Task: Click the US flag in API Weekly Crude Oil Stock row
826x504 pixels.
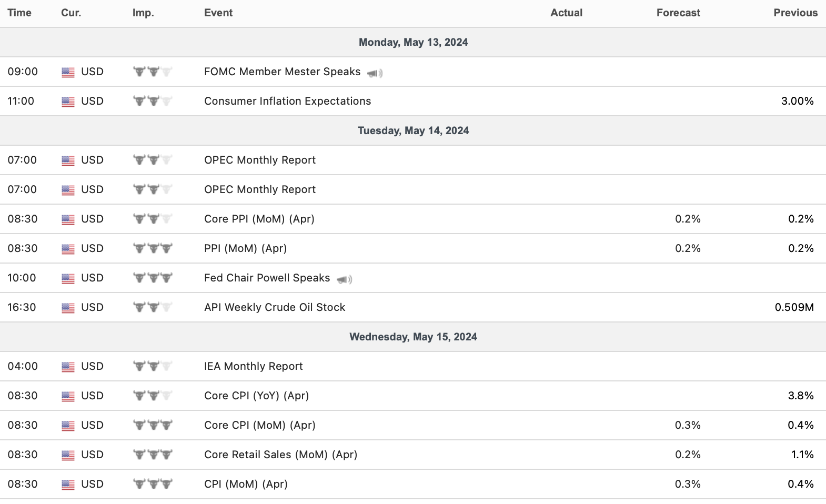Action: 68,308
